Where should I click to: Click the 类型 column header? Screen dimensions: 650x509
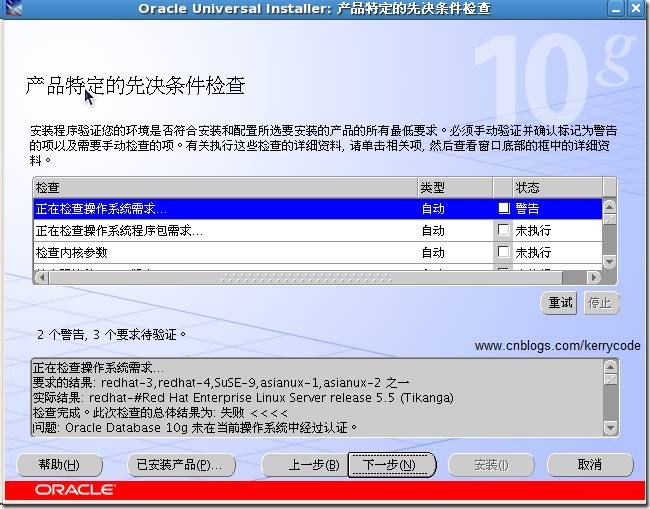[x=455, y=188]
